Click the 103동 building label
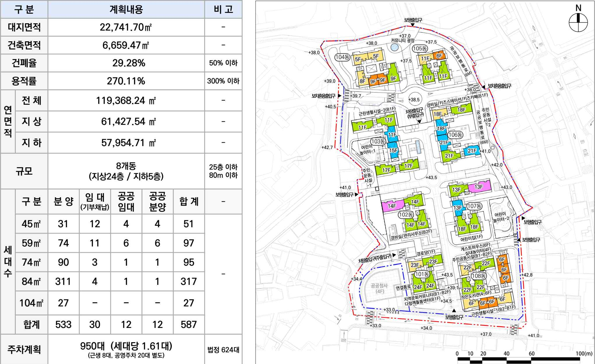 click(378, 141)
